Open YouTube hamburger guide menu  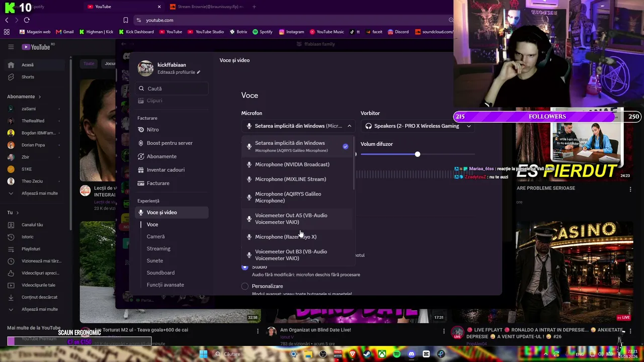coord(11,47)
